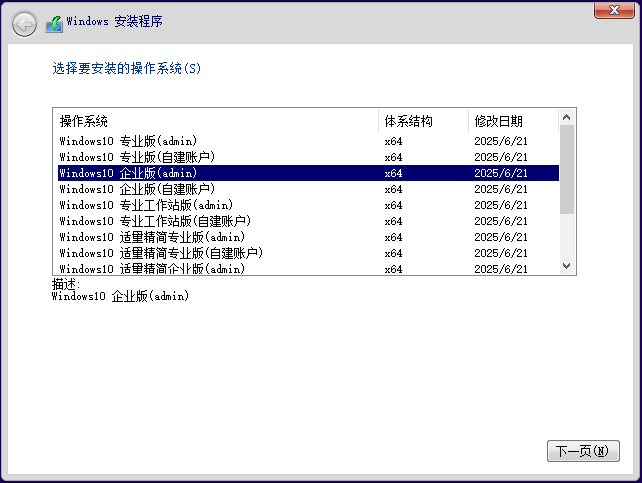Click the list scroll up arrow
This screenshot has height=483, width=642.
(x=567, y=117)
